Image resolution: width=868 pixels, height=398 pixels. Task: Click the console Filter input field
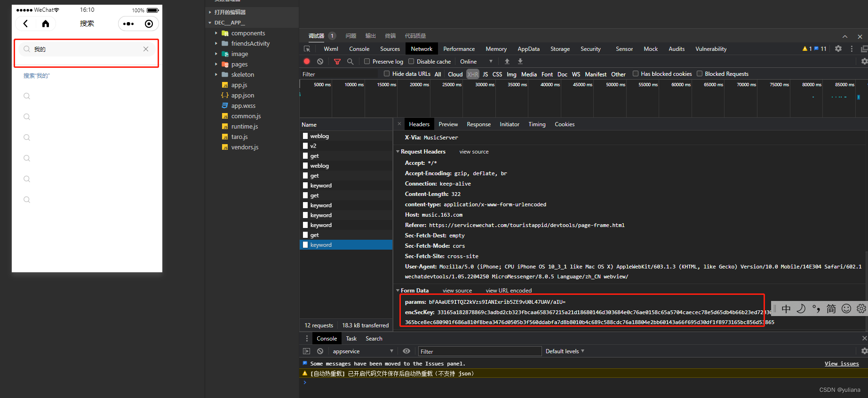pos(480,351)
